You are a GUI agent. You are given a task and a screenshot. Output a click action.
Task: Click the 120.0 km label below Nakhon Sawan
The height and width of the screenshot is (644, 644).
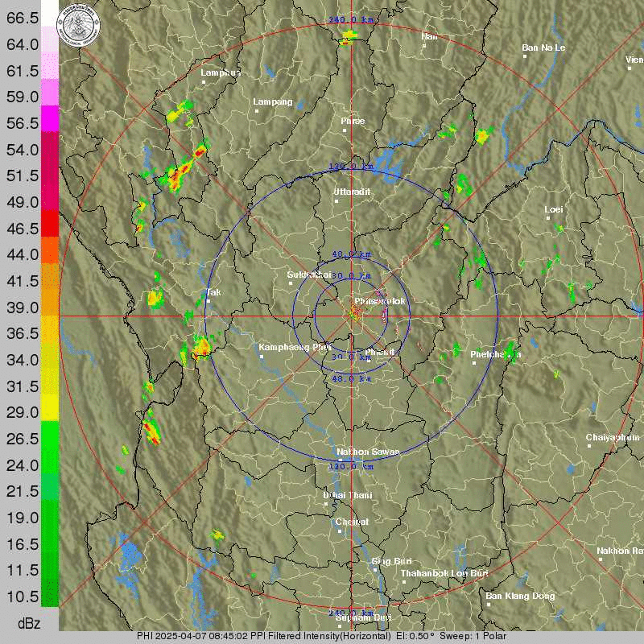click(x=351, y=467)
